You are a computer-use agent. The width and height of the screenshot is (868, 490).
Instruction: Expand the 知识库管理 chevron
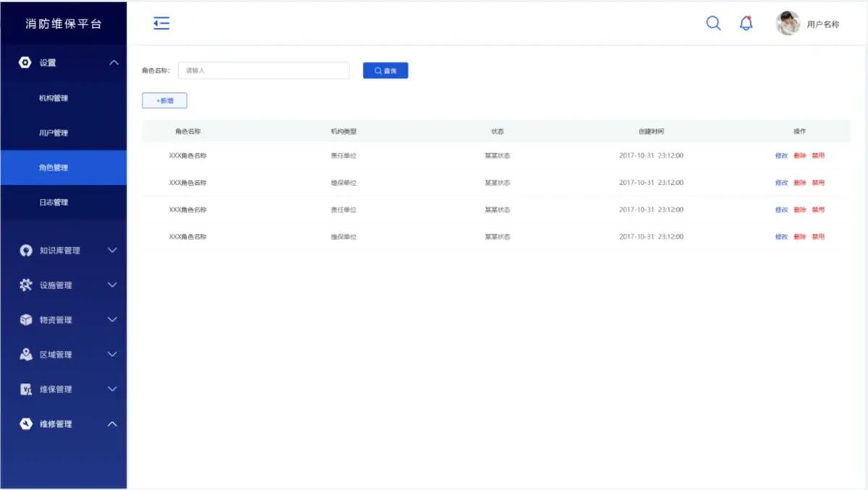112,250
